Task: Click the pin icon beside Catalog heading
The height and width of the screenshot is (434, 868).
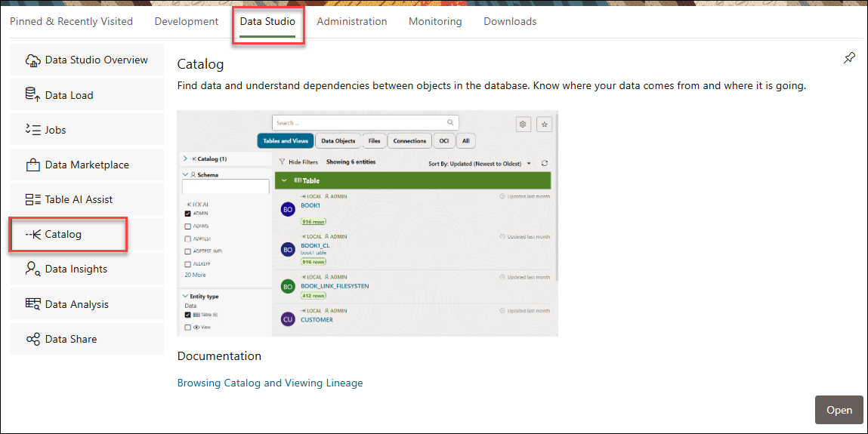Action: click(x=849, y=58)
